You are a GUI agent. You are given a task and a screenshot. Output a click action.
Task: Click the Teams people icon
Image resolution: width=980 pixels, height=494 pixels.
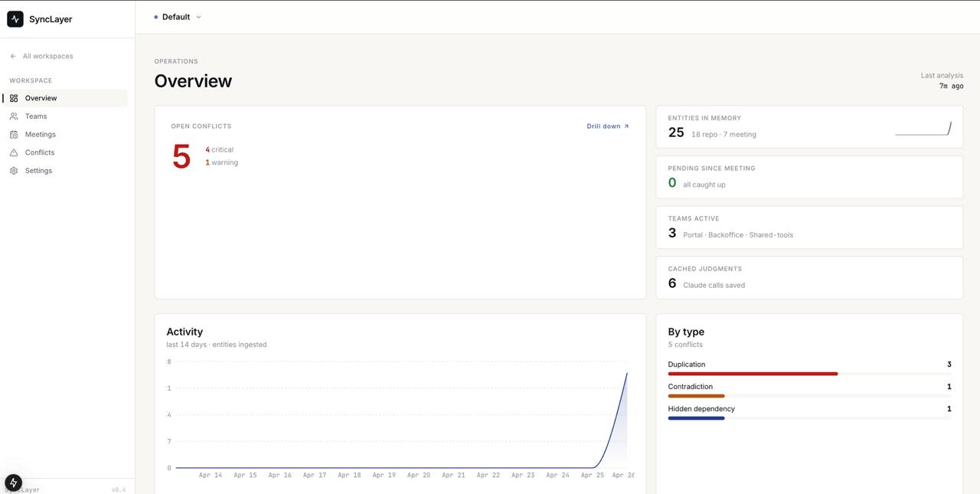14,116
